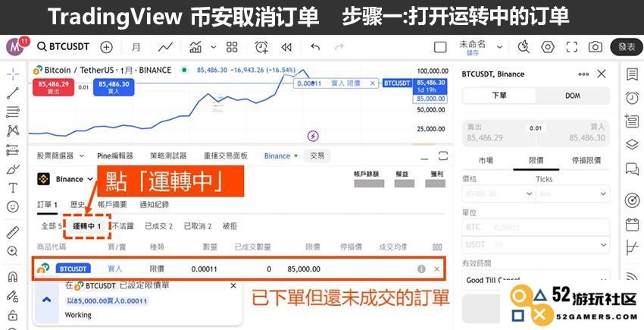The image size is (644, 330).
Task: Select the horizontal lines Fib tool
Action: (x=13, y=112)
